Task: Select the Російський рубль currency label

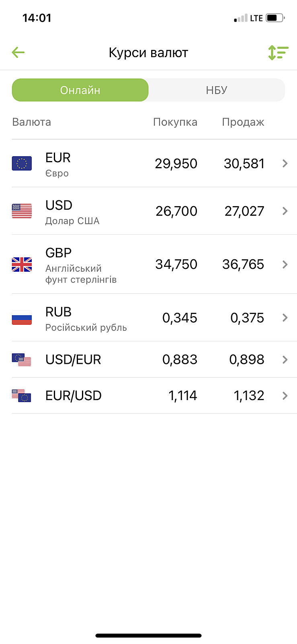Action: point(86,328)
